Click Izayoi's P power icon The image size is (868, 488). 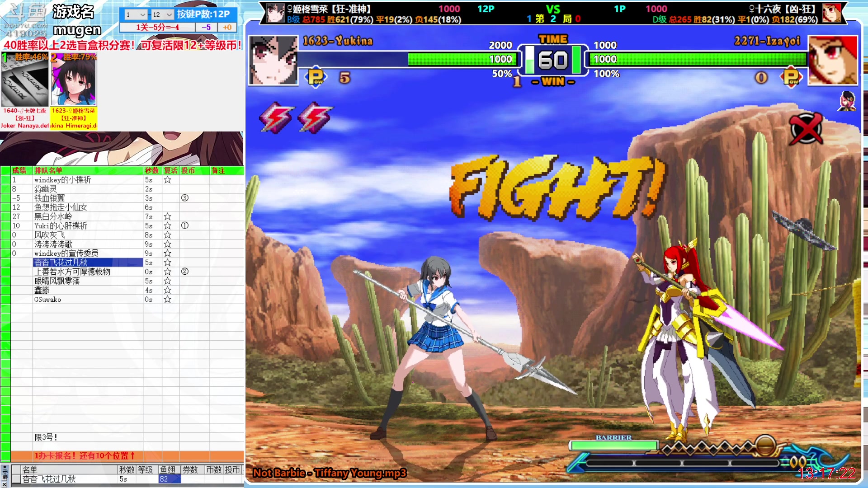pos(791,77)
